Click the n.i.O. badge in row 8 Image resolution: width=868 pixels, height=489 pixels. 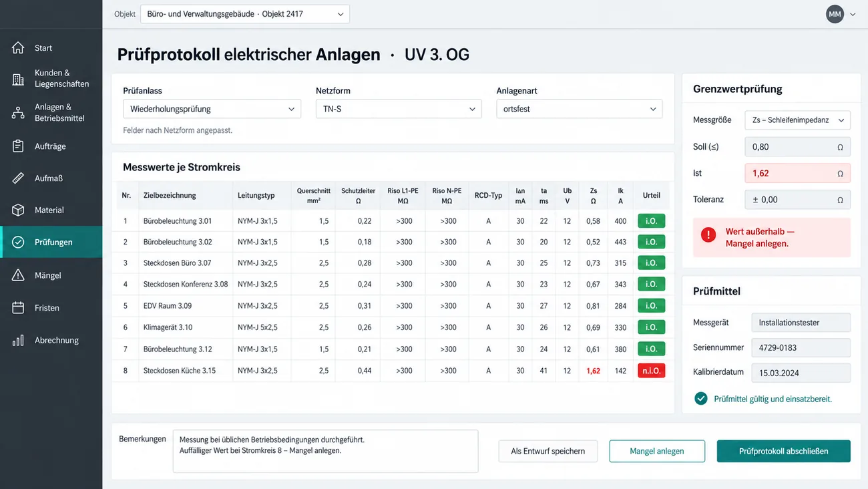(x=651, y=371)
